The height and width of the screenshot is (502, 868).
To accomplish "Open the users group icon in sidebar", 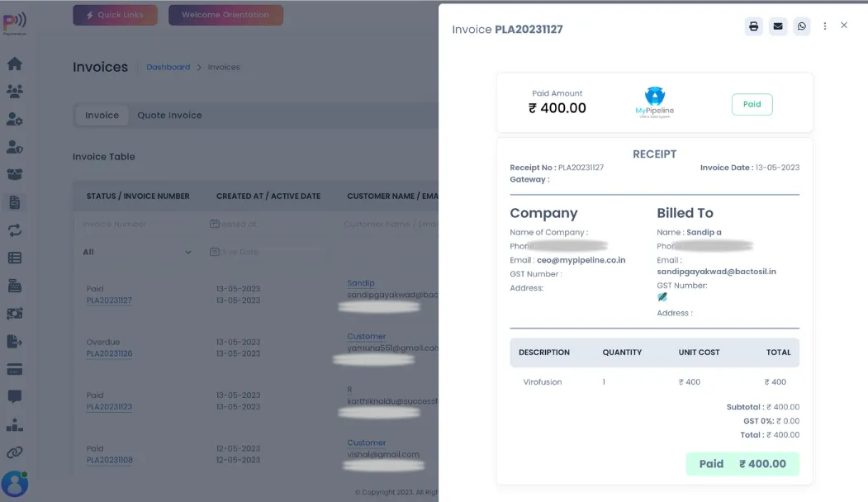I will (15, 91).
